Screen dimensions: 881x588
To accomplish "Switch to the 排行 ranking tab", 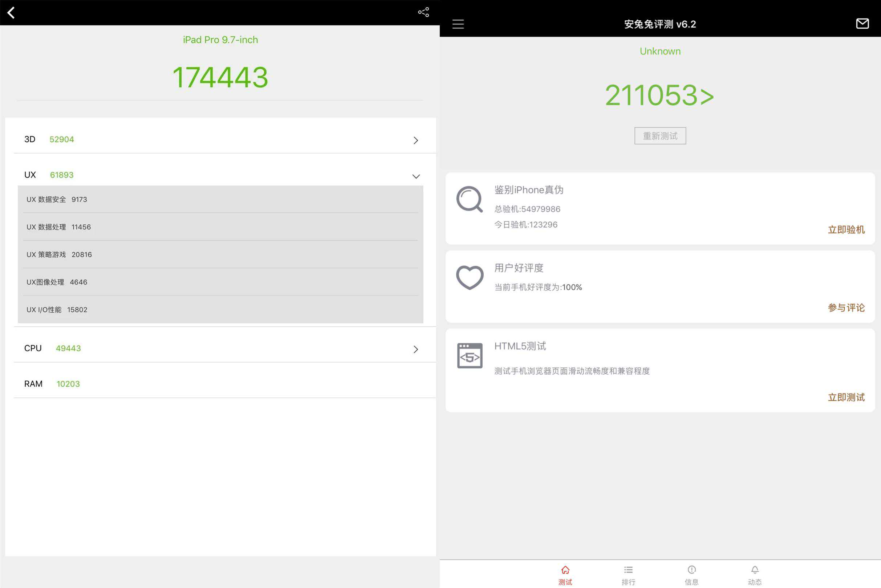I will (x=628, y=575).
